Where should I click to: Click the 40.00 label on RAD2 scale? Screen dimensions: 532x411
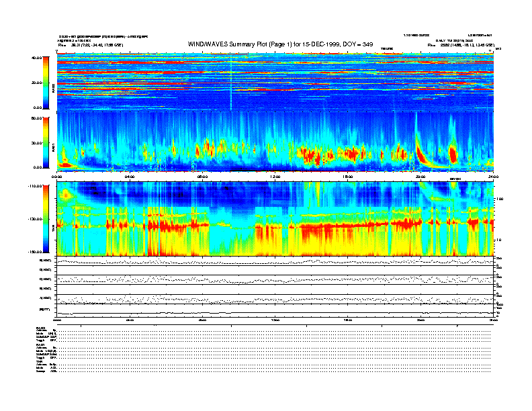point(36,58)
